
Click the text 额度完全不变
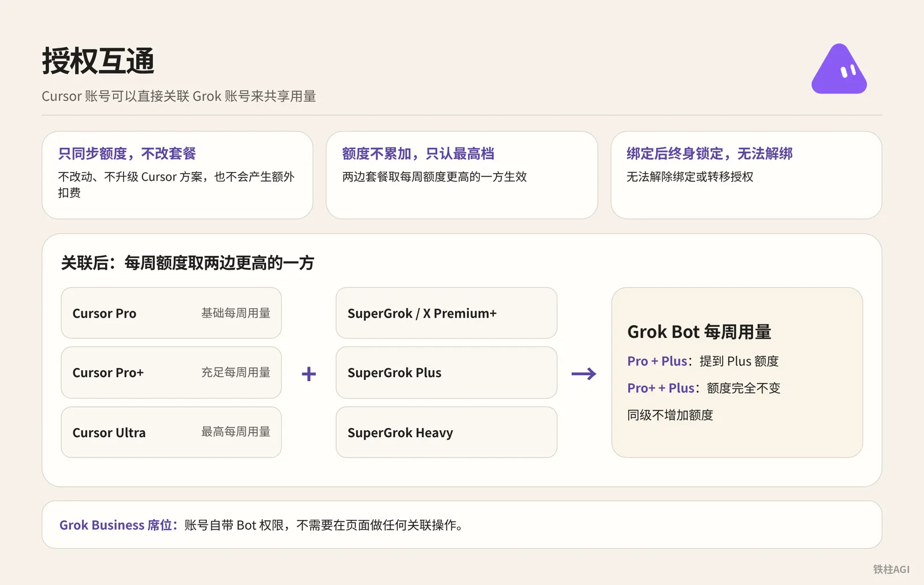click(x=744, y=388)
